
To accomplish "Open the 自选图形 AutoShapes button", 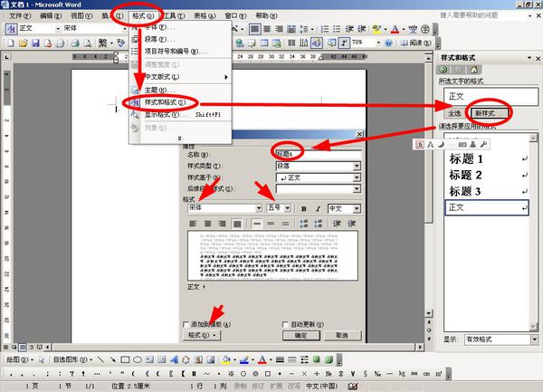I will tap(72, 359).
